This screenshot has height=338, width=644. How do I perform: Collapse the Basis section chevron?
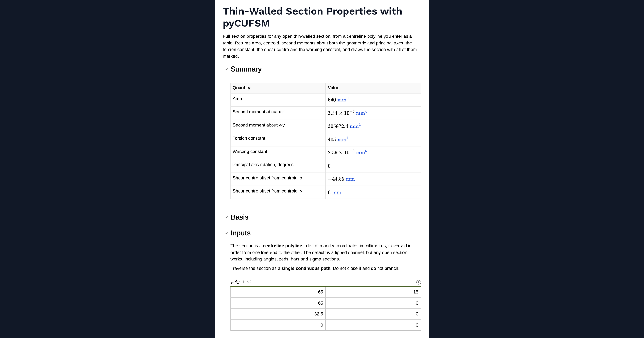(x=226, y=217)
